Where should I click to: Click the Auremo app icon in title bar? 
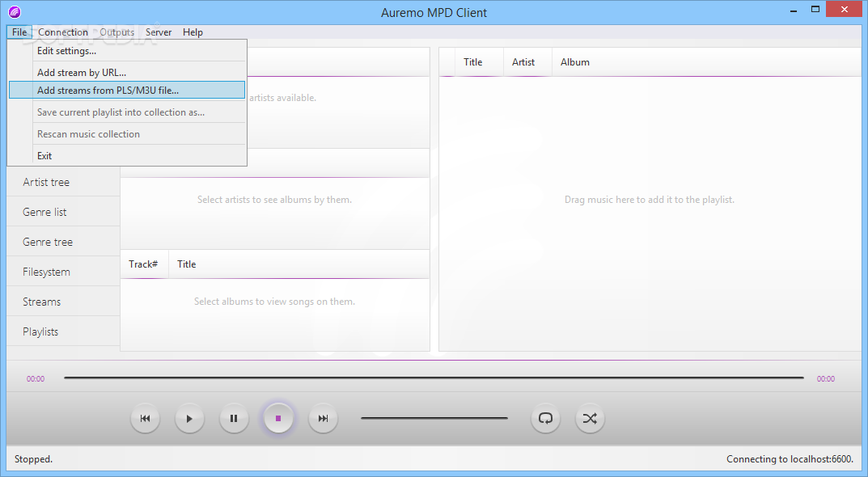tap(15, 11)
